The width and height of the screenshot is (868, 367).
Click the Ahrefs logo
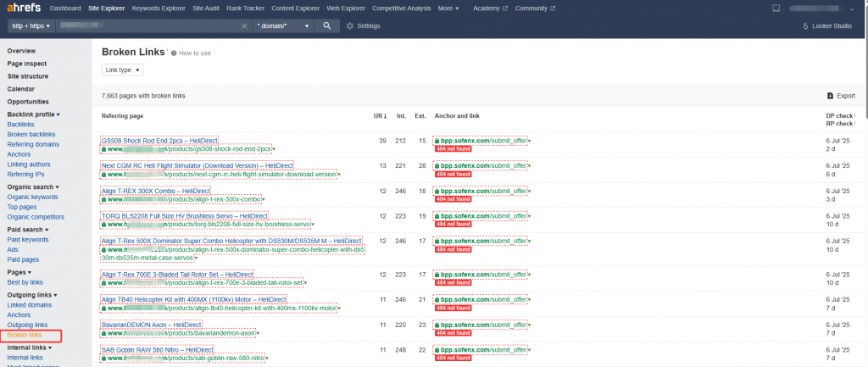(25, 8)
